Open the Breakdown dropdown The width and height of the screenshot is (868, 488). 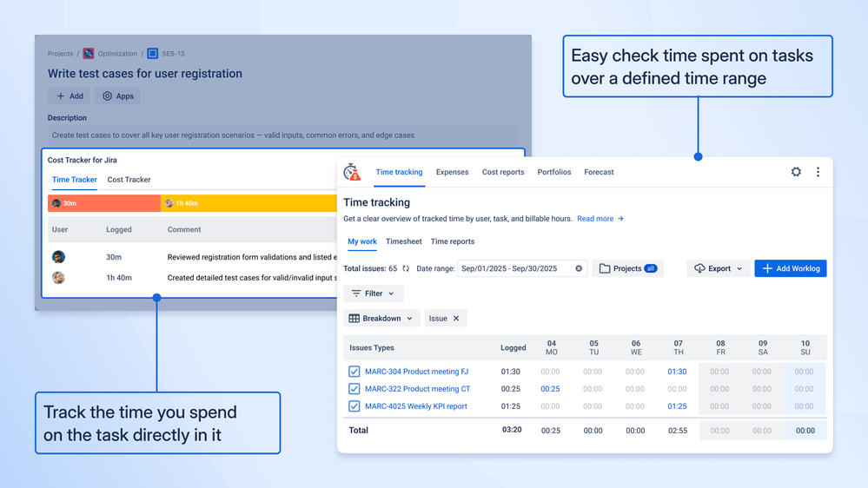pyautogui.click(x=381, y=318)
